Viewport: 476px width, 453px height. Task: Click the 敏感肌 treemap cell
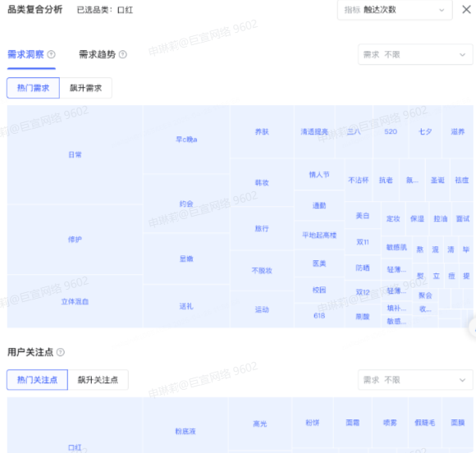point(396,248)
